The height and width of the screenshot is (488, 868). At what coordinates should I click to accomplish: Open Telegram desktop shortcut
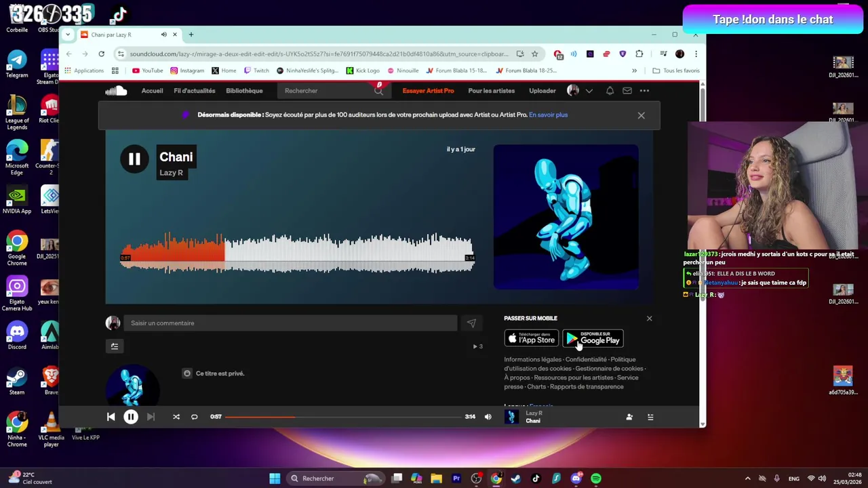coord(17,64)
